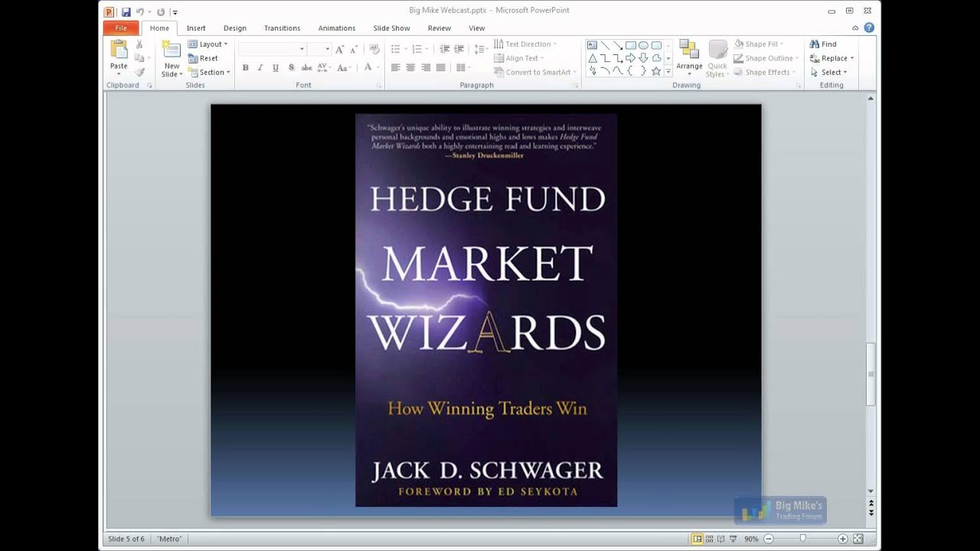
Task: Open the File tab
Action: (x=121, y=28)
